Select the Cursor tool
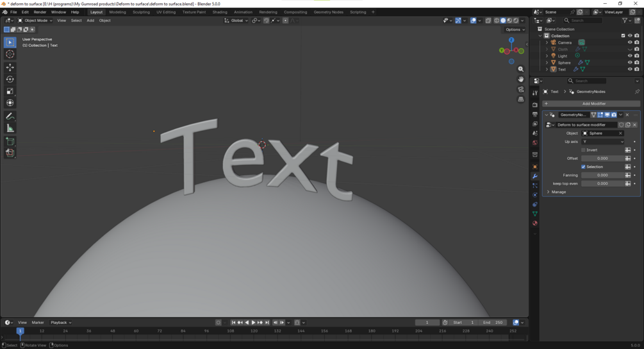Screen dimensions: 644x349 point(10,55)
